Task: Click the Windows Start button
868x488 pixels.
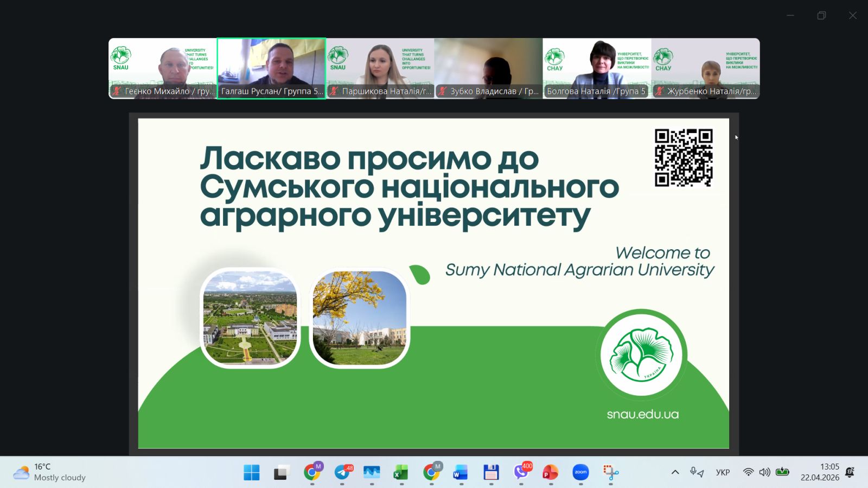Action: 251,472
